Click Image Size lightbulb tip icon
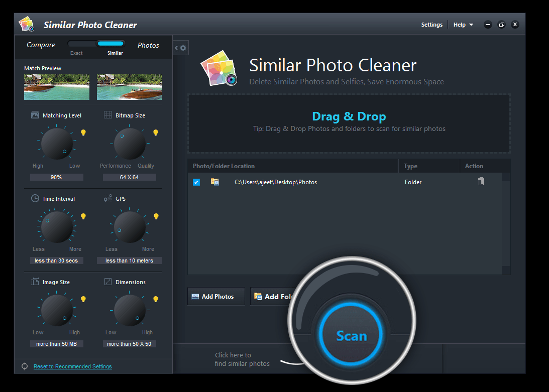 point(83,299)
